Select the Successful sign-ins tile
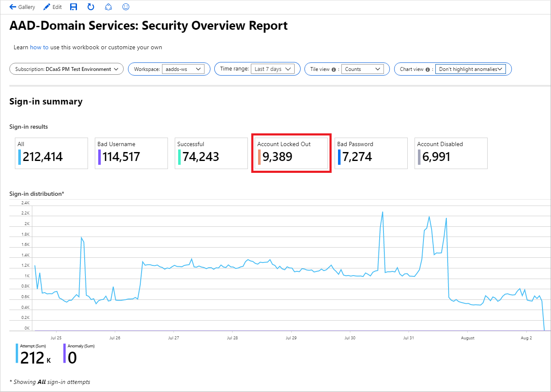This screenshot has width=551, height=392. pos(211,153)
